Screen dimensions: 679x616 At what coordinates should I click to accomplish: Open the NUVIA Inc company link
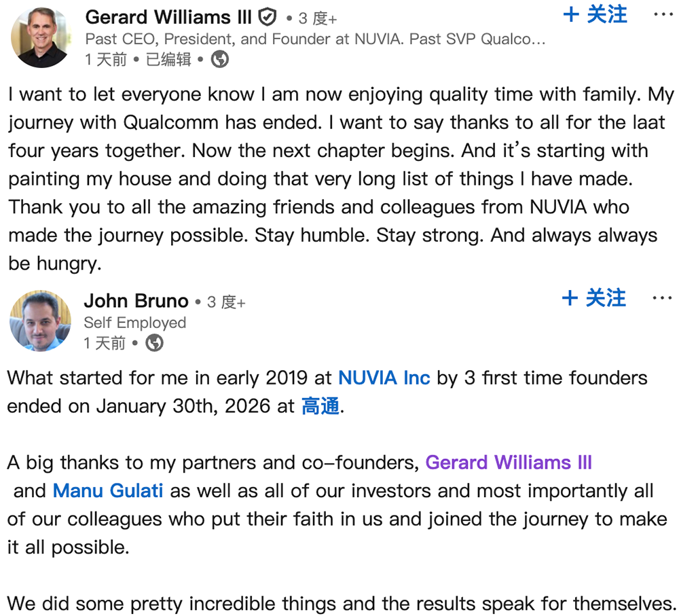pyautogui.click(x=384, y=378)
